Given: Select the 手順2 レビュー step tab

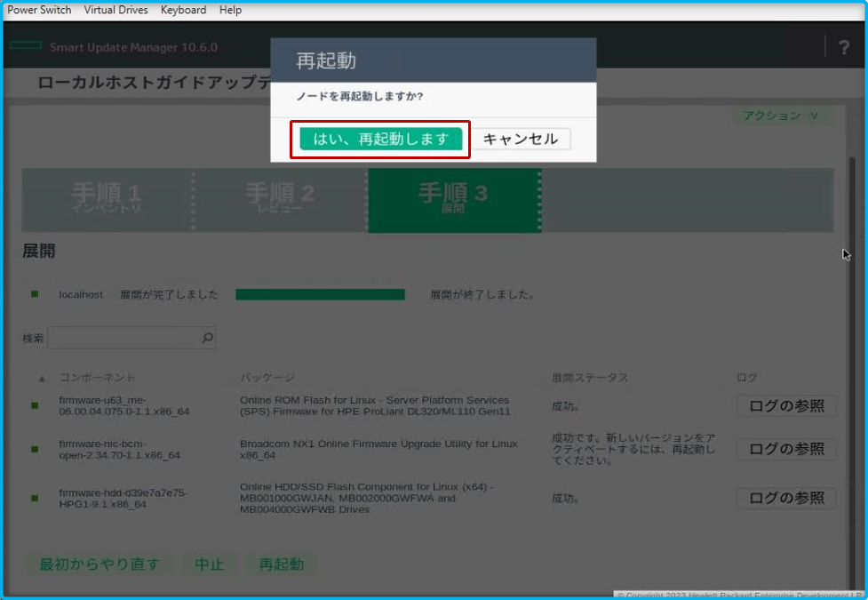Looking at the screenshot, I should [x=276, y=201].
